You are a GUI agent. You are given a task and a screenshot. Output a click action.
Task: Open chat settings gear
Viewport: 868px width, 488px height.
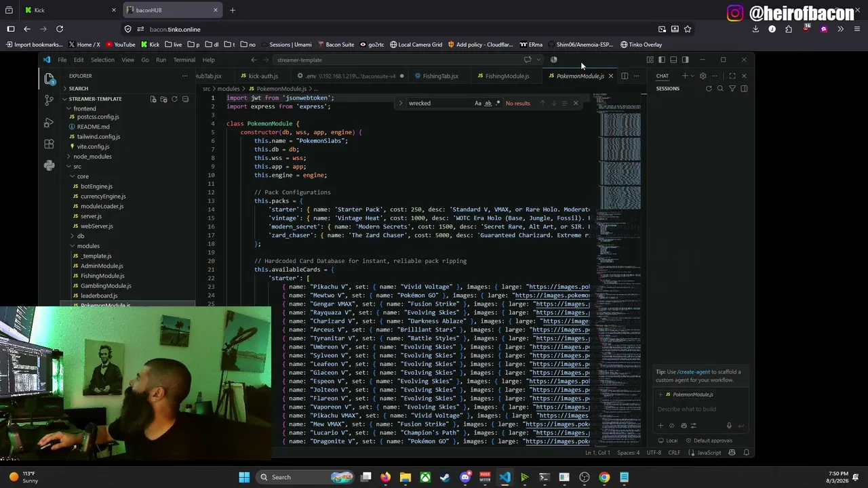tap(703, 76)
